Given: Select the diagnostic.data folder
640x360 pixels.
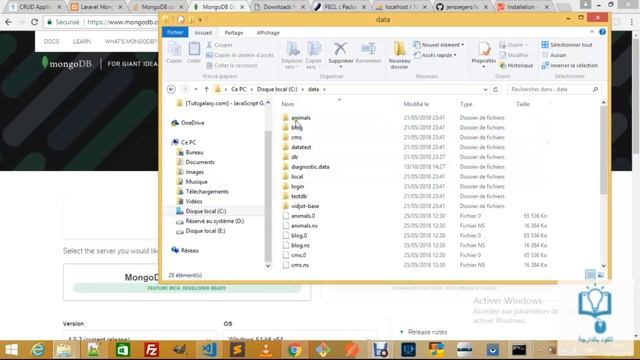Looking at the screenshot, I should pos(310,167).
